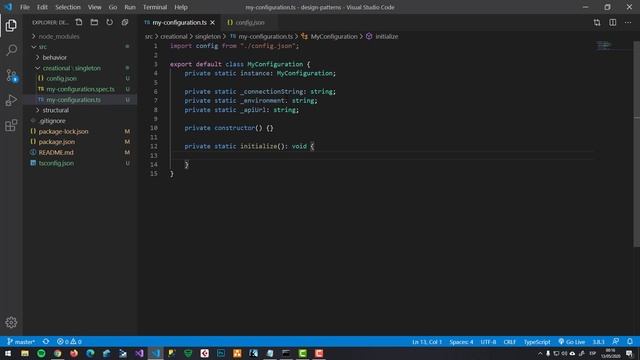Click the synchronize changes icon in status bar
This screenshot has height=360, width=640.
[46, 342]
